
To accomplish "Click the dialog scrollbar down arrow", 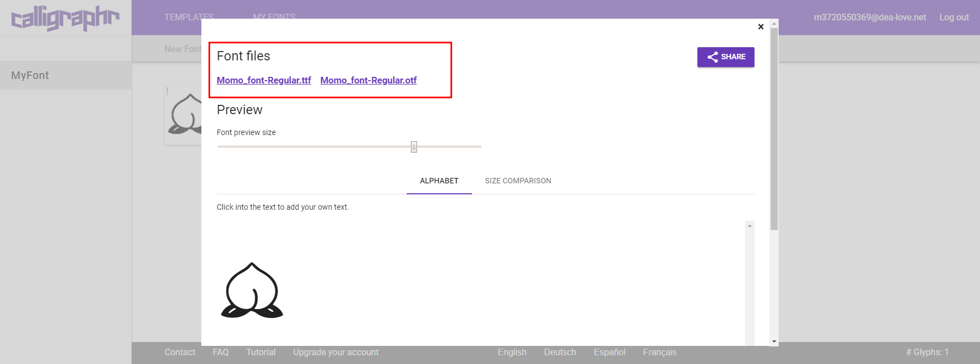I will (774, 341).
